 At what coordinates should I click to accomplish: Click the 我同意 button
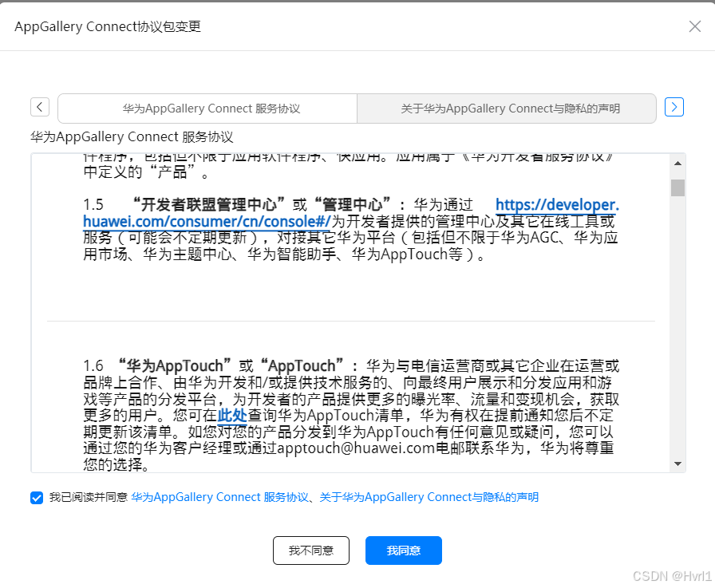(x=404, y=551)
